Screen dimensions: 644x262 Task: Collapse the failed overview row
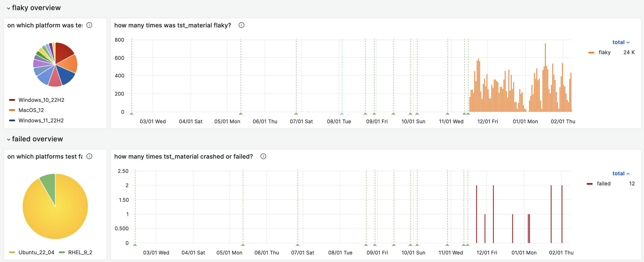coord(8,139)
